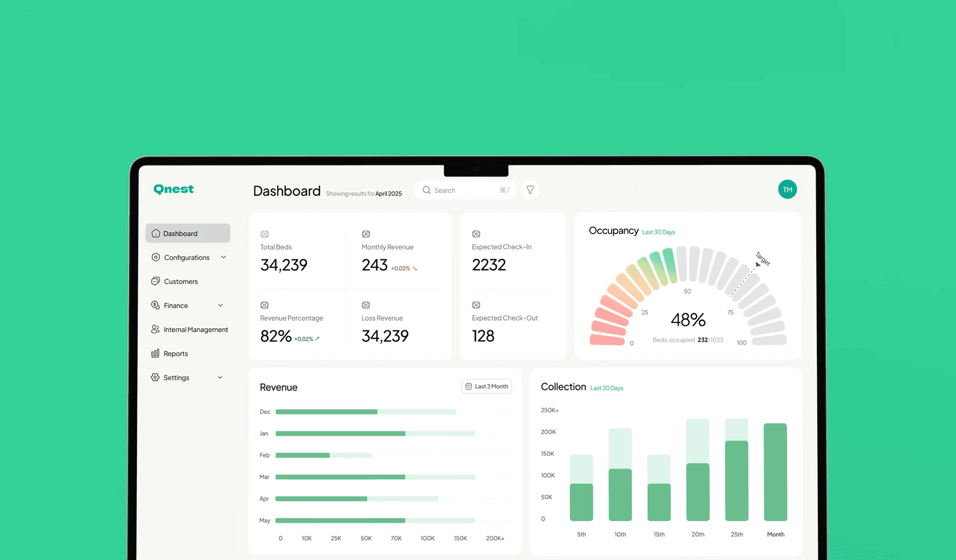Click the Internal Management icon
The image size is (956, 560).
pos(155,329)
